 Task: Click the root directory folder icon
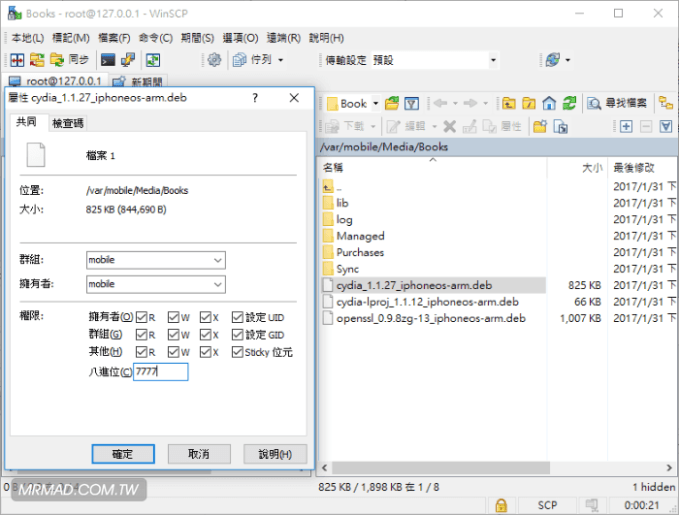pyautogui.click(x=529, y=104)
